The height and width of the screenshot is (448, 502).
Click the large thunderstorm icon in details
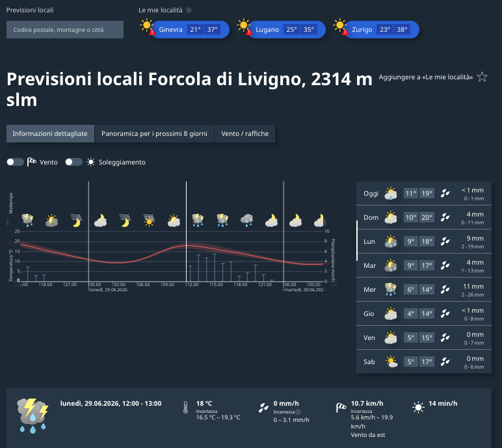tap(33, 415)
